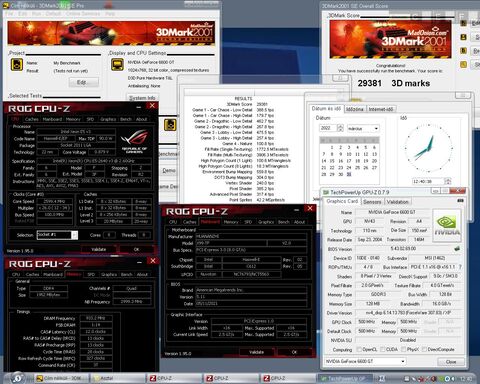This screenshot has height=384, width=480.
Task: Open the GPU selector dropdown in GPU-Z
Action: click(365, 361)
